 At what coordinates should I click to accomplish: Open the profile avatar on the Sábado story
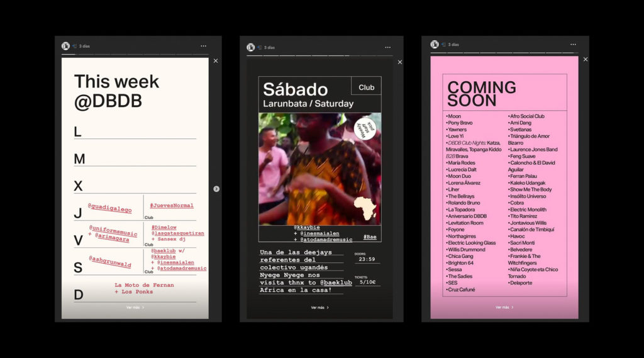click(250, 47)
